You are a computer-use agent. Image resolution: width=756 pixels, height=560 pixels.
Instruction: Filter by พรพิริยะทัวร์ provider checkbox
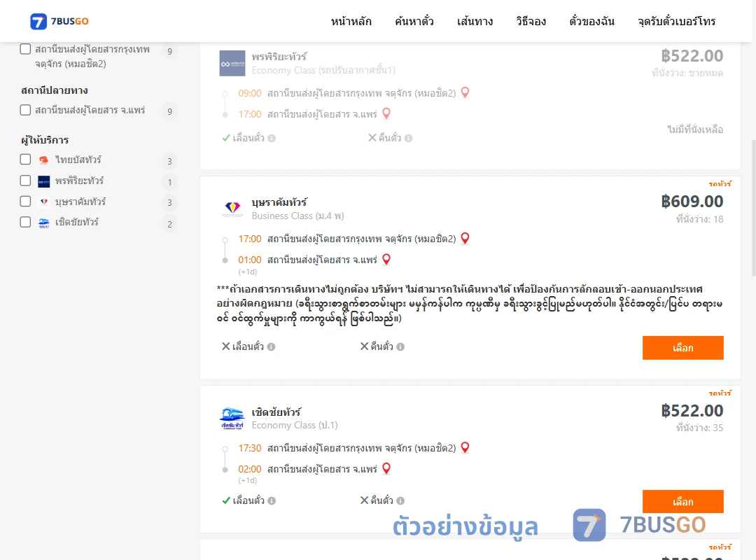pyautogui.click(x=26, y=181)
